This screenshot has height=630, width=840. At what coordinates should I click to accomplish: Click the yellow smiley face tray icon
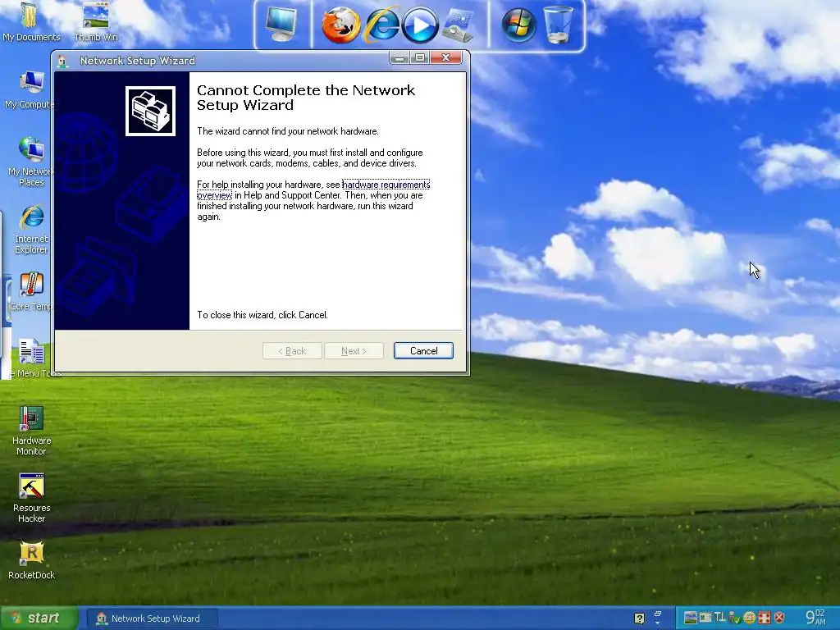750,618
